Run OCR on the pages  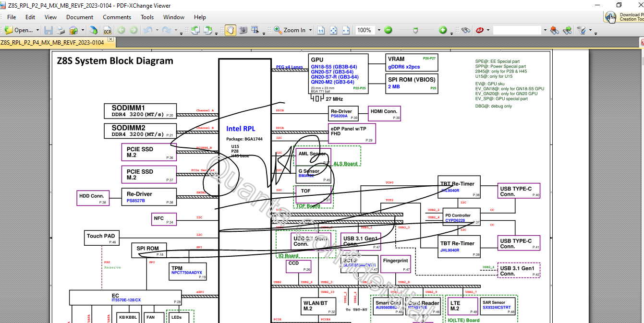[108, 30]
